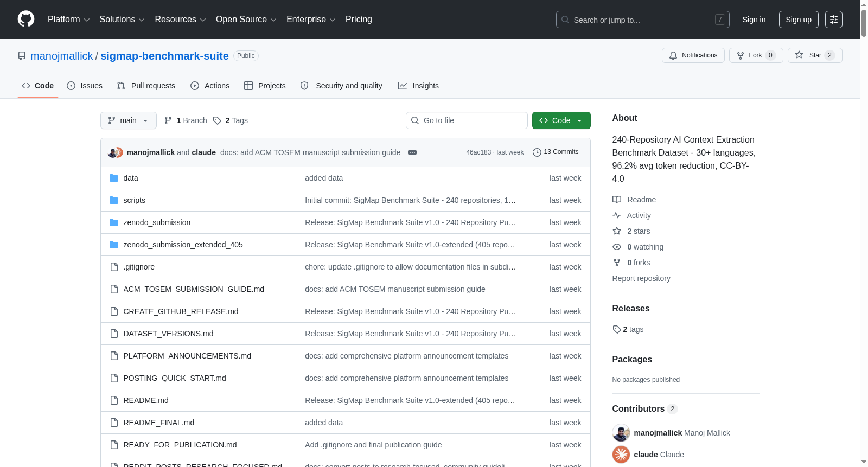Expand the Enterprise dropdown menu
Screen dimensions: 868x467
click(311, 20)
